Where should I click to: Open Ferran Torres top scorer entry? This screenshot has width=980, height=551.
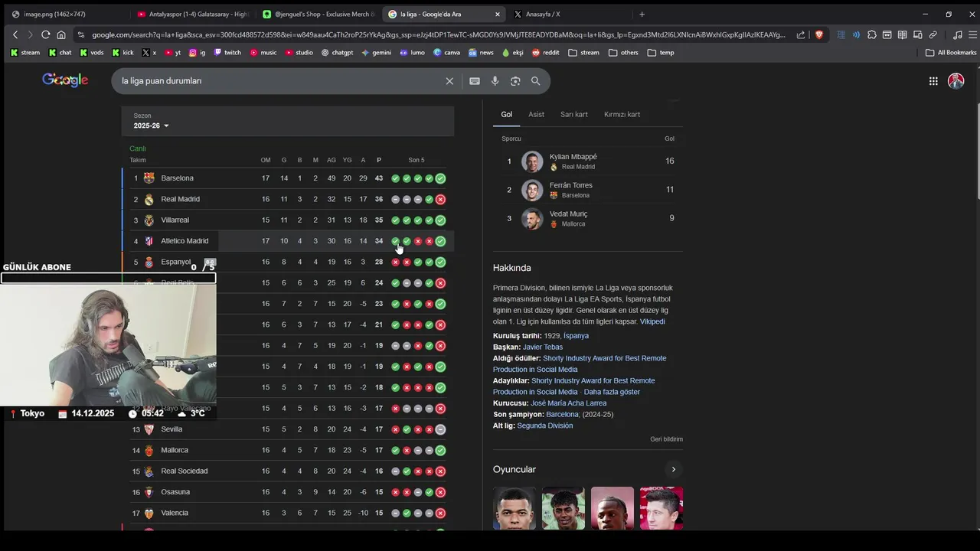point(588,190)
